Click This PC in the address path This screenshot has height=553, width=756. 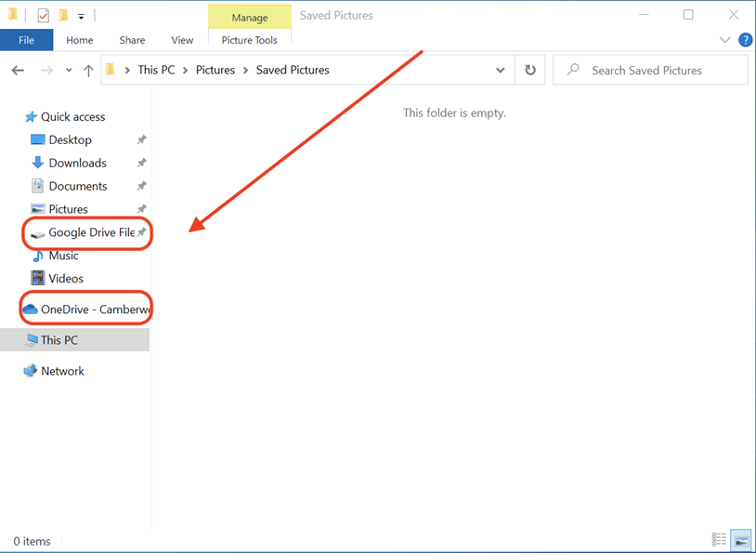click(155, 71)
